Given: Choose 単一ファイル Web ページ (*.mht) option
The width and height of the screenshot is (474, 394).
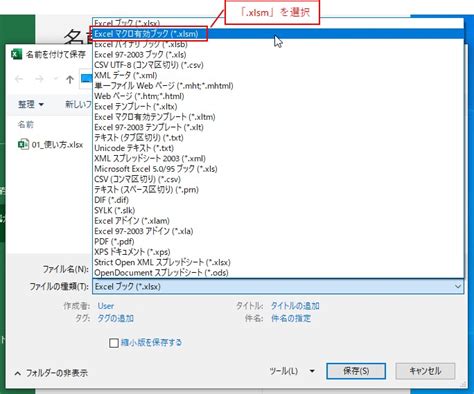Looking at the screenshot, I should point(278,86).
